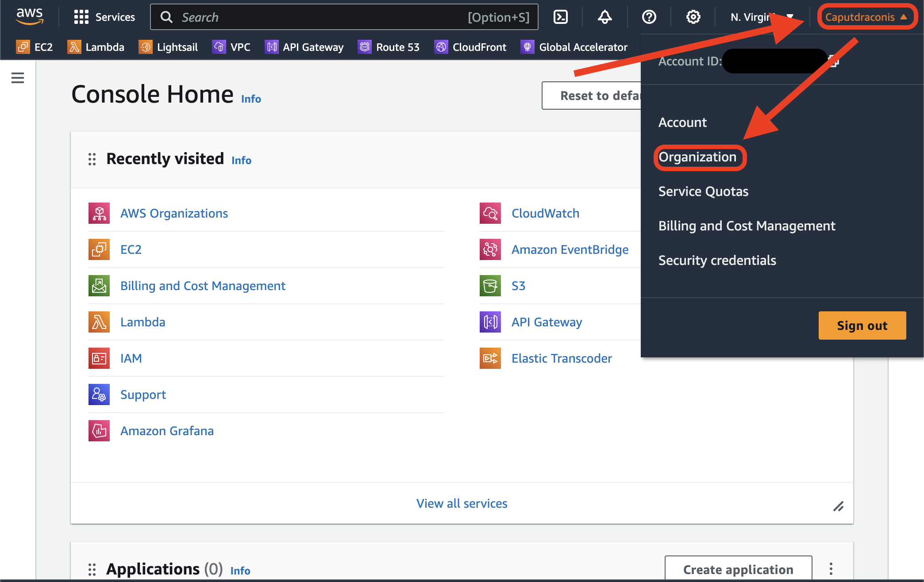The height and width of the screenshot is (582, 924).
Task: Open the CloudShell terminal icon
Action: (x=561, y=17)
